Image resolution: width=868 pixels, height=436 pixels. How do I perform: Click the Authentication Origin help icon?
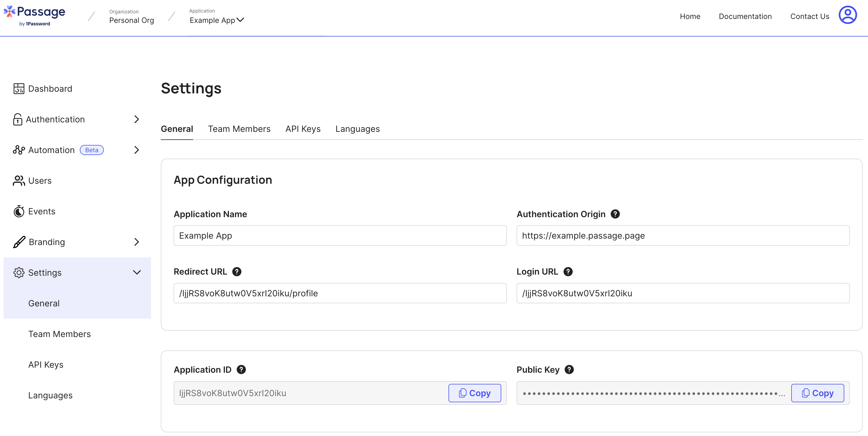[x=615, y=214]
